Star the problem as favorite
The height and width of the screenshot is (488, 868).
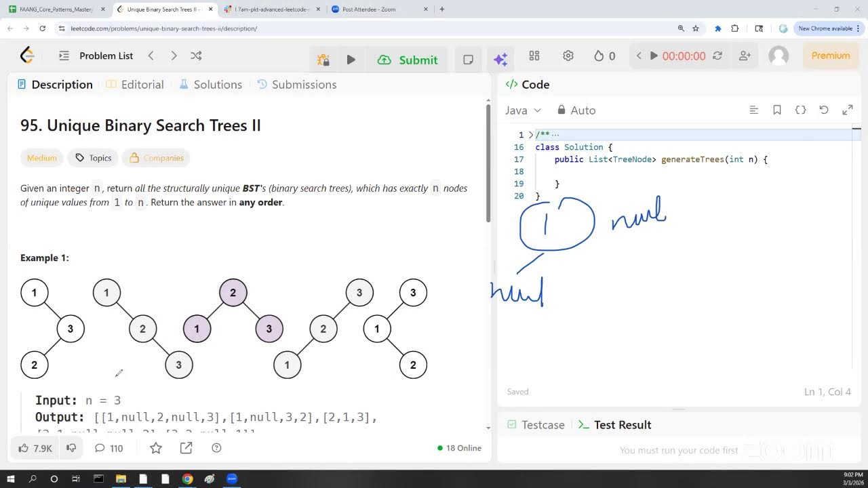click(x=156, y=448)
